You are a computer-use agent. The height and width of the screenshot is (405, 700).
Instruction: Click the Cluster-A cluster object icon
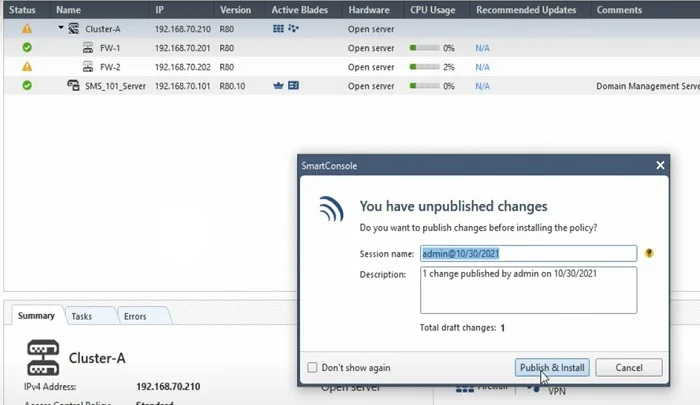coord(74,29)
